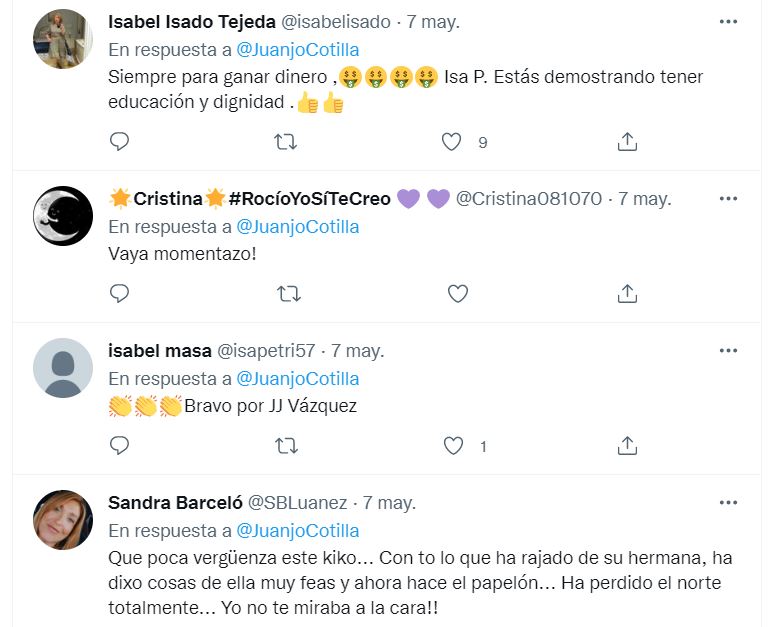776x627 pixels.
Task: Open more options on Cristina's tweet
Action: coord(728,198)
